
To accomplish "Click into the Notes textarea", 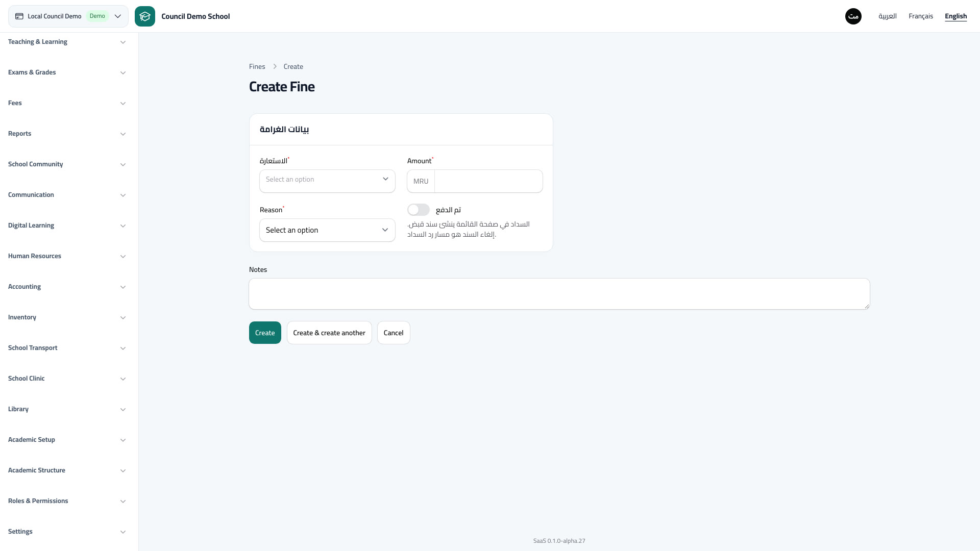I will pyautogui.click(x=559, y=294).
